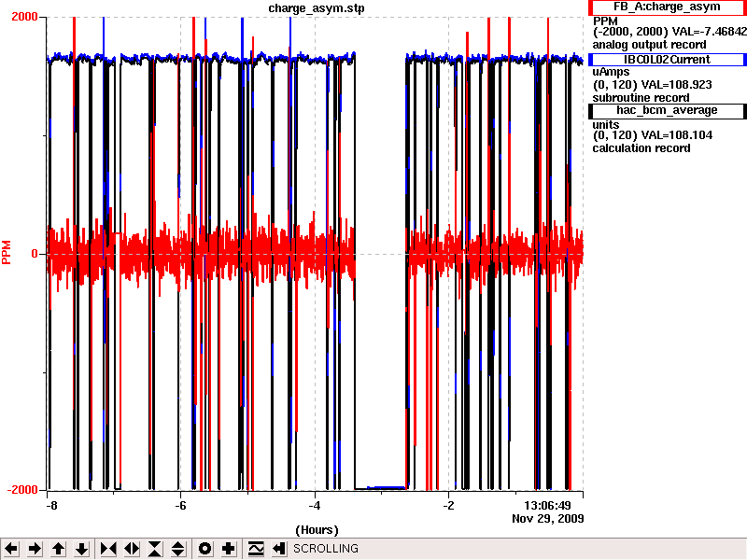Click the uAmps units label
Viewport: 747px width, 560px height.
[x=611, y=72]
